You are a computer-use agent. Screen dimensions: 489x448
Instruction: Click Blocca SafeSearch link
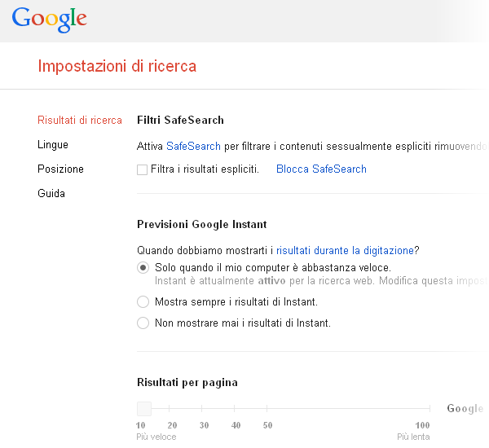point(321,169)
